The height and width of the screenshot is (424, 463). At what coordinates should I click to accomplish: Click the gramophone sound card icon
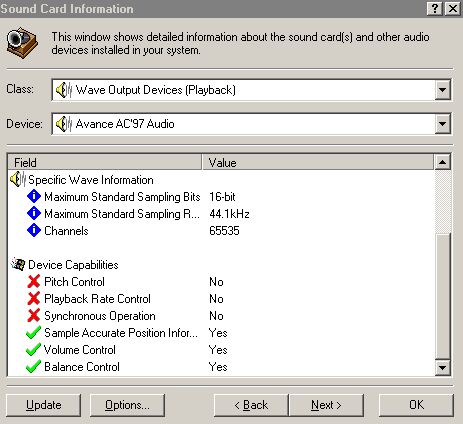pos(22,43)
